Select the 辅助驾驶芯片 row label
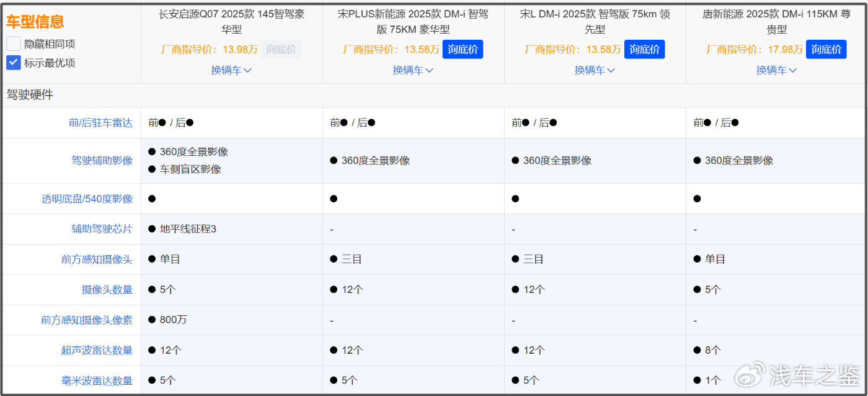Image resolution: width=868 pixels, height=396 pixels. point(102,229)
